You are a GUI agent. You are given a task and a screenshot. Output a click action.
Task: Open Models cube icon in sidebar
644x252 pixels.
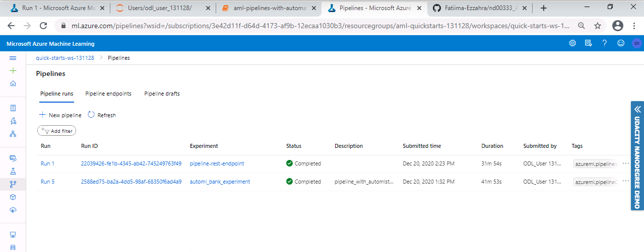point(13,197)
